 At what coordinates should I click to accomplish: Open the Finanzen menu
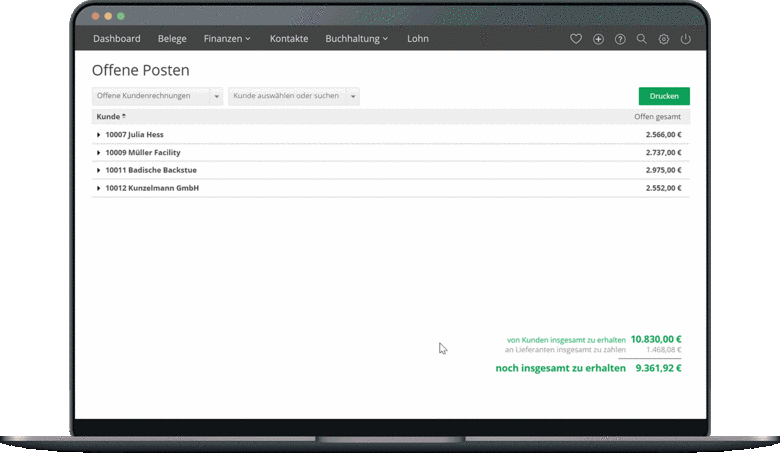coord(227,39)
